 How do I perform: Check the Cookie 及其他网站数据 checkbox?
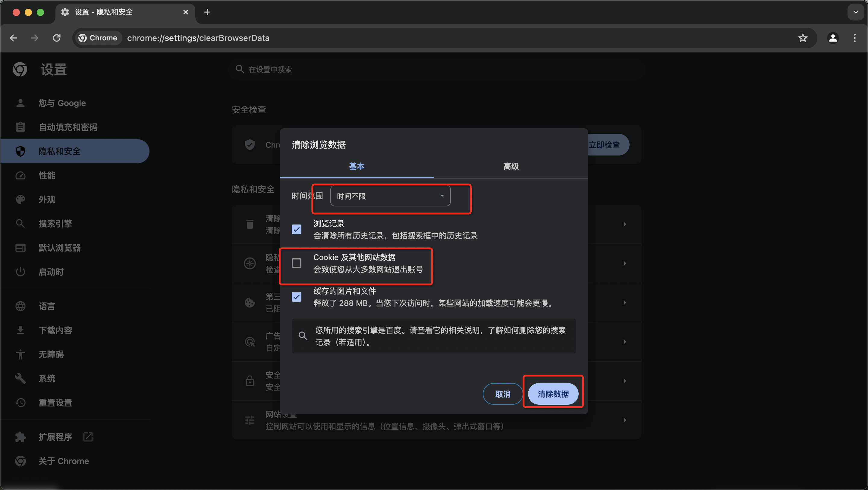click(297, 263)
